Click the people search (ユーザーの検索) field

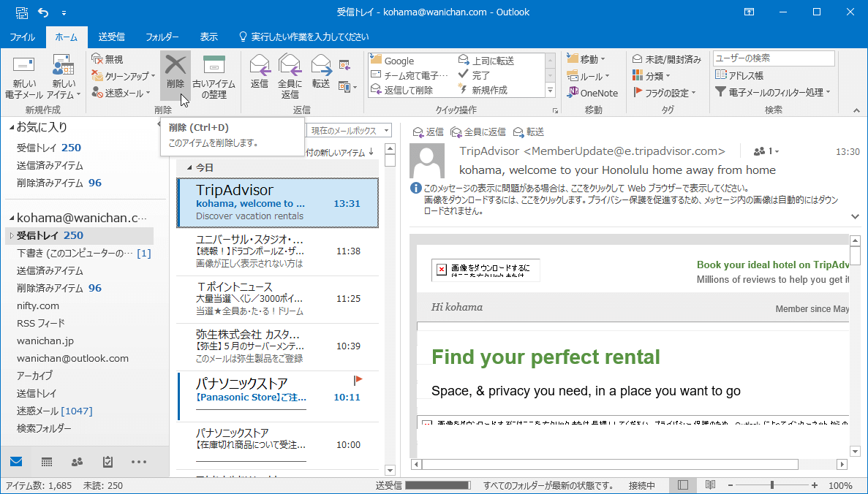[774, 58]
